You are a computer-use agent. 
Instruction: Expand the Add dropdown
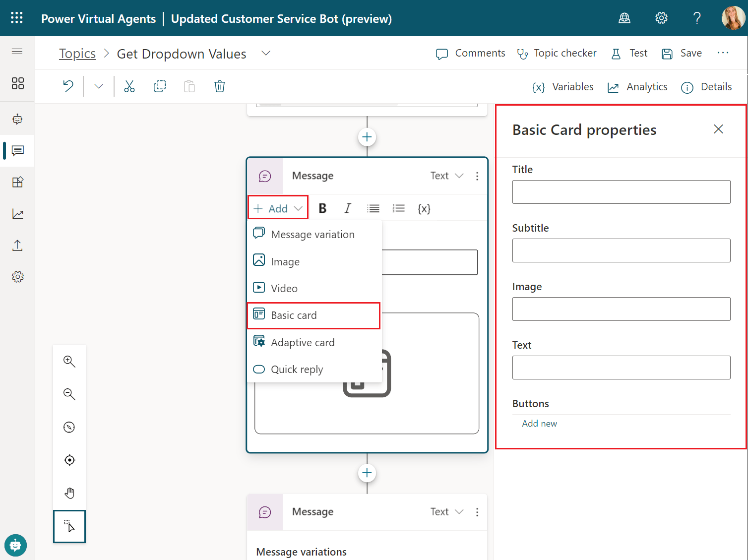point(278,208)
